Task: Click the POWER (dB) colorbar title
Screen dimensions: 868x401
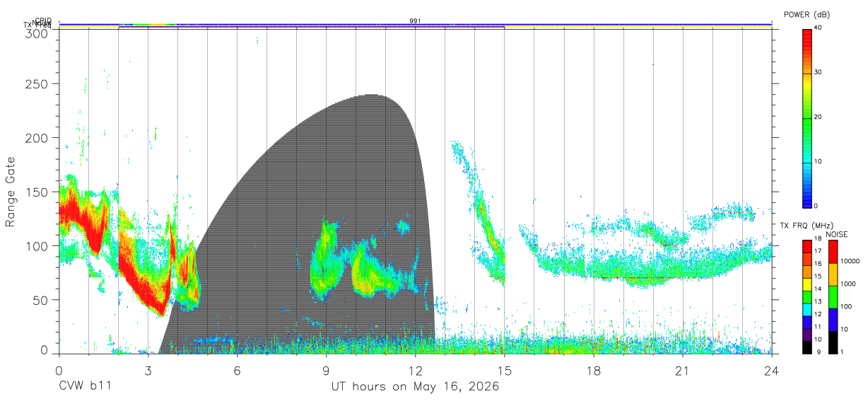Action: (x=807, y=14)
